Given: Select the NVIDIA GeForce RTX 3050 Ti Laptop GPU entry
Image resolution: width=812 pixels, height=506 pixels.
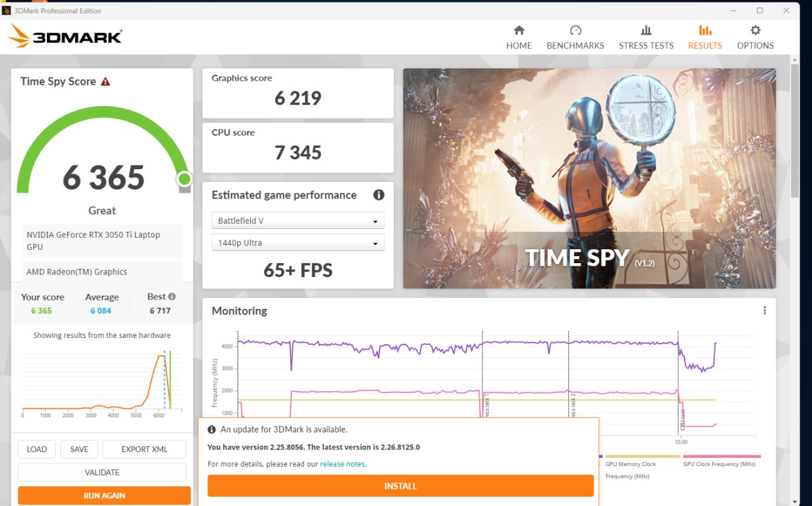Looking at the screenshot, I should pyautogui.click(x=101, y=241).
